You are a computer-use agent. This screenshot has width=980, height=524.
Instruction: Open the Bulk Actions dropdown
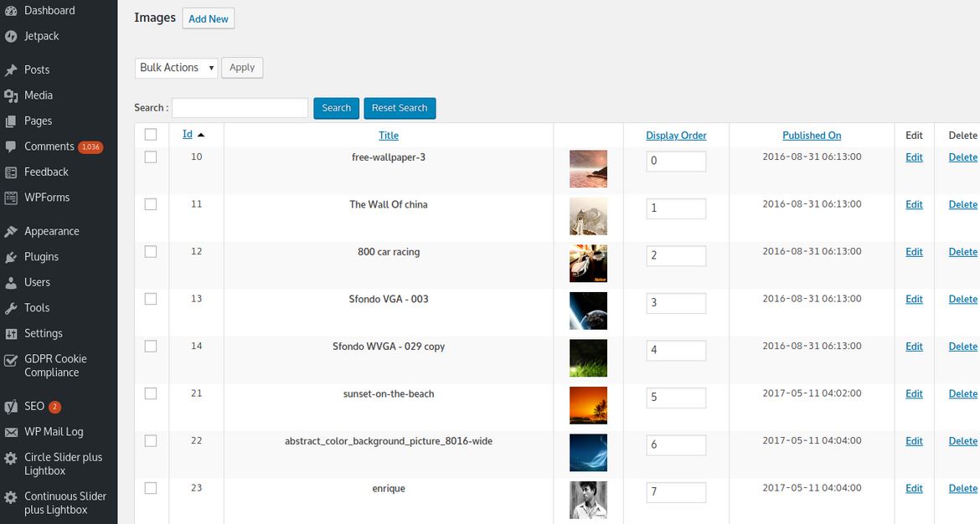tap(176, 68)
